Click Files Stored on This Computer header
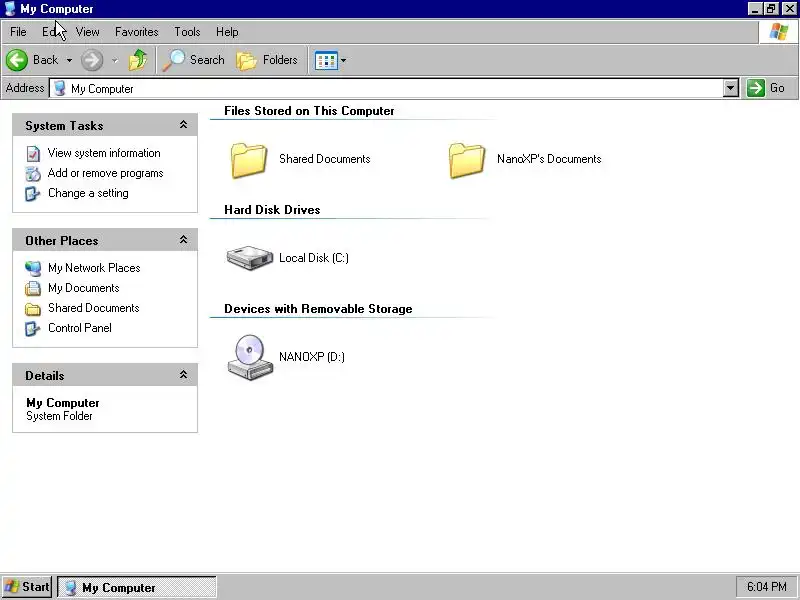 (x=309, y=111)
